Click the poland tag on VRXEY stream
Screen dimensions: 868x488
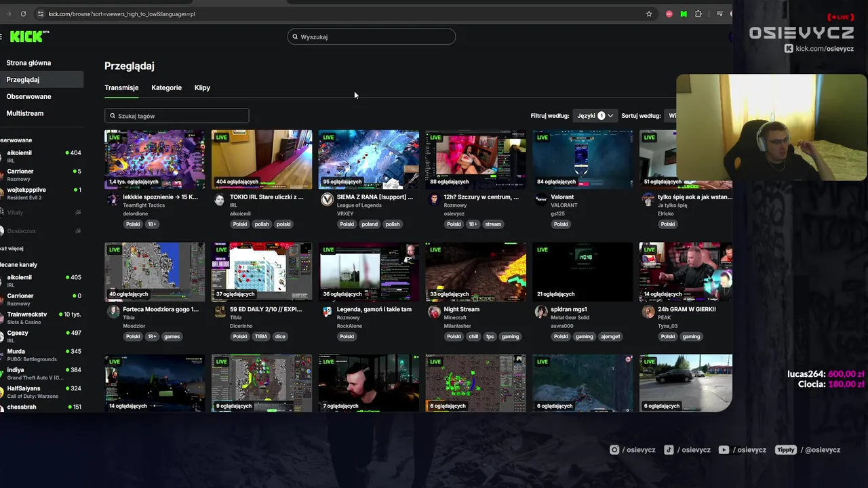click(370, 224)
